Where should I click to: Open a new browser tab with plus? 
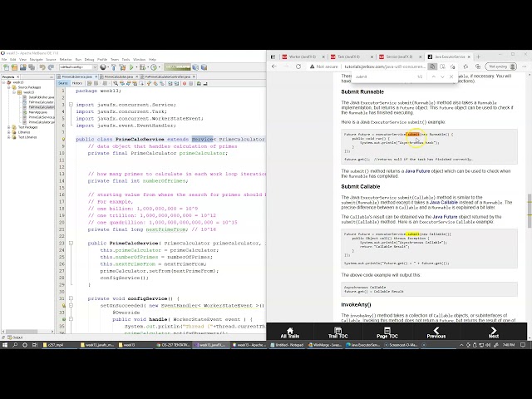[479, 57]
